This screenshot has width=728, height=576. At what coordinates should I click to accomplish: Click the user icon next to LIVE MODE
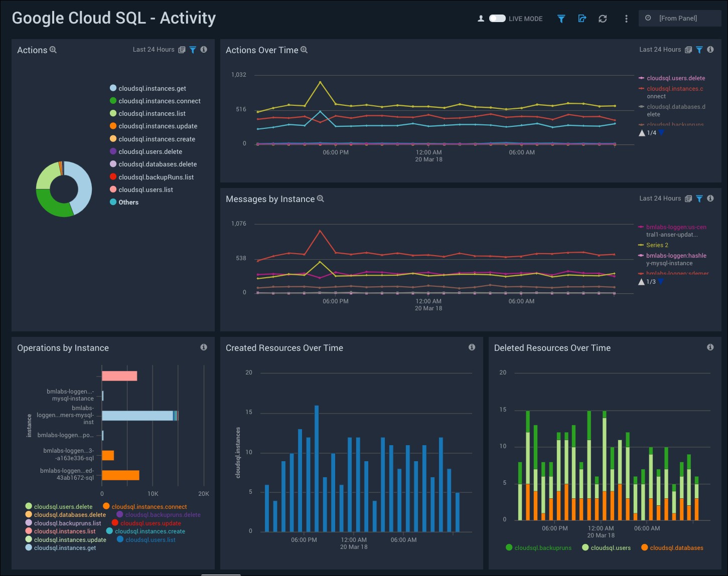point(481,18)
